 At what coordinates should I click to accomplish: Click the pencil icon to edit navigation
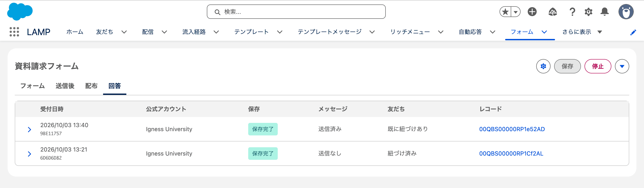click(633, 32)
